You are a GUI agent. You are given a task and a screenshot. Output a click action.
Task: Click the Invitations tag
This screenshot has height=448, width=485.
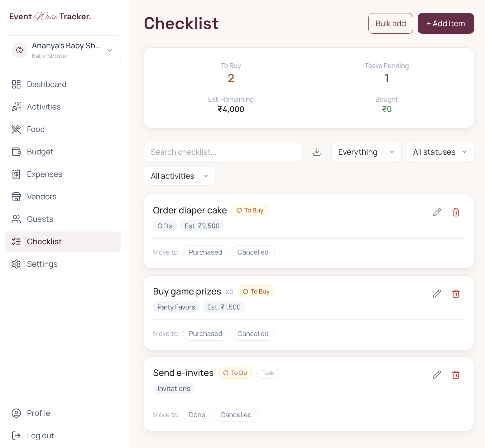(174, 388)
